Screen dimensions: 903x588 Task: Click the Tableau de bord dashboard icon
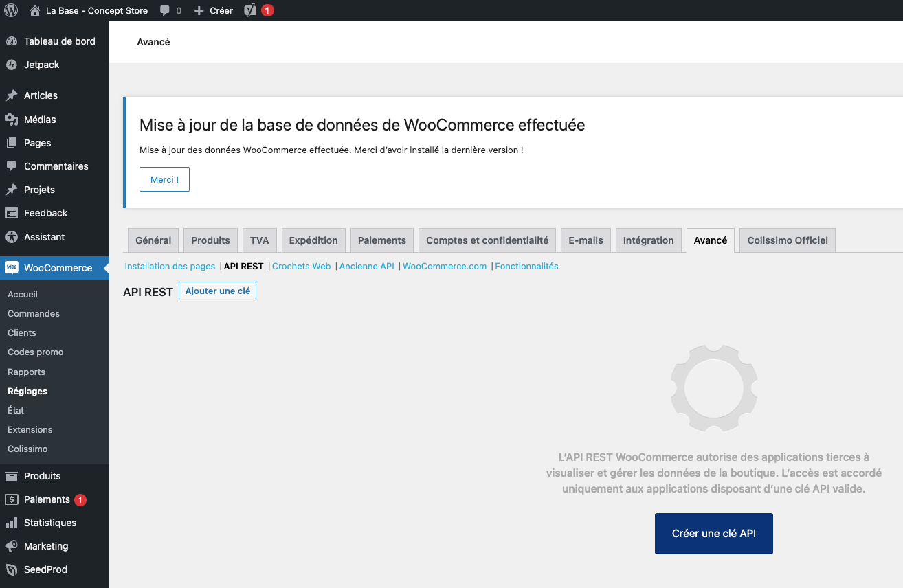[12, 41]
